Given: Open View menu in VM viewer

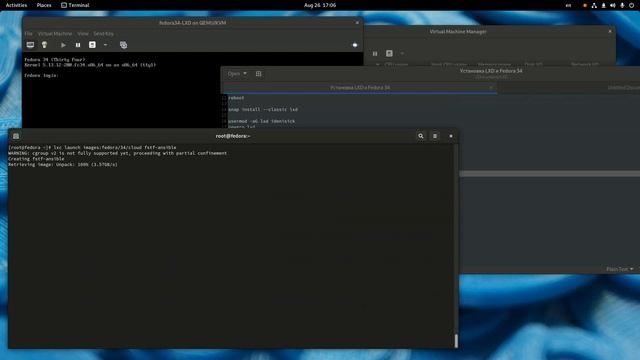Looking at the screenshot, I should click(83, 33).
